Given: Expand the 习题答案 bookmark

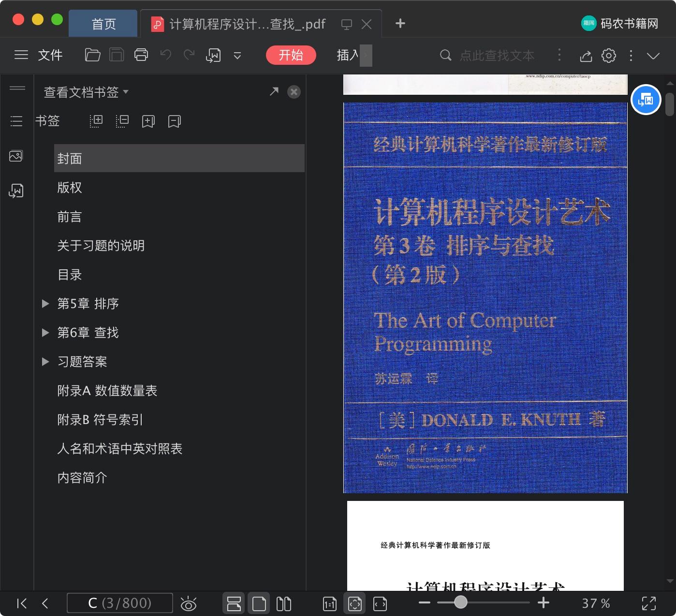Looking at the screenshot, I should click(x=45, y=362).
